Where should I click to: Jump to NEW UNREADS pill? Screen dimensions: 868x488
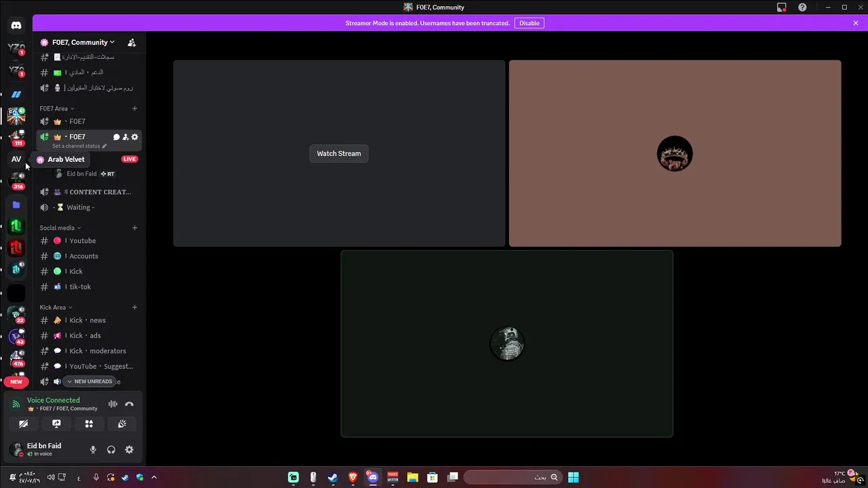click(90, 382)
